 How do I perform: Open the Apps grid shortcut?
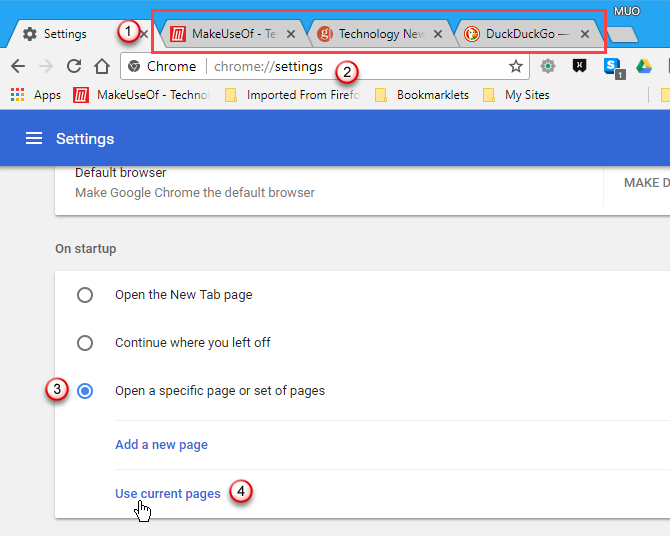click(35, 95)
